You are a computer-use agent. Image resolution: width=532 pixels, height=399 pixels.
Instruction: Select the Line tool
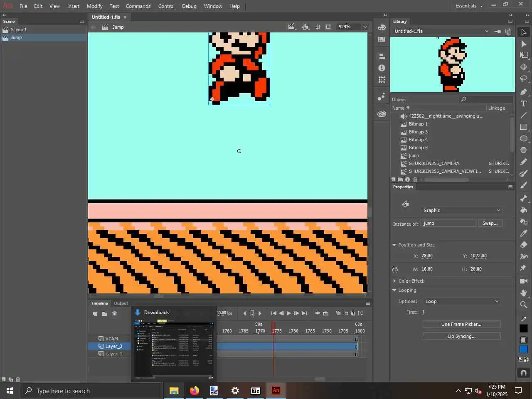(x=524, y=115)
